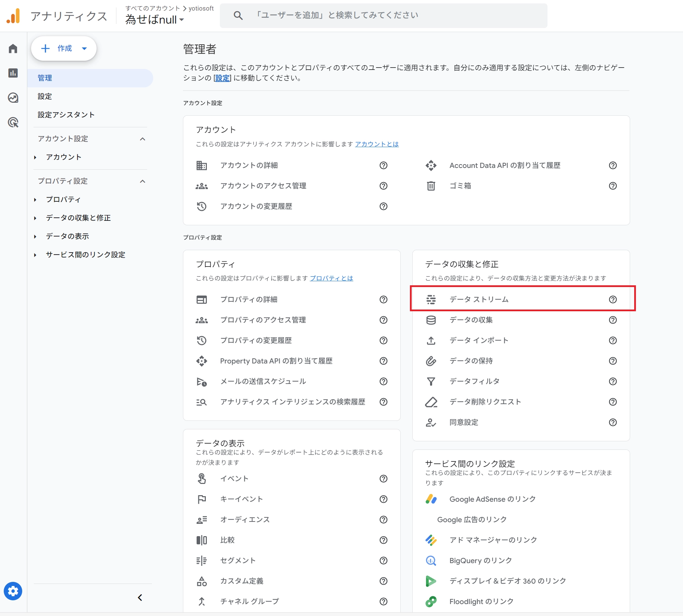Image resolution: width=683 pixels, height=616 pixels.
Task: Click help icon beside キーイベント
Action: point(384,499)
